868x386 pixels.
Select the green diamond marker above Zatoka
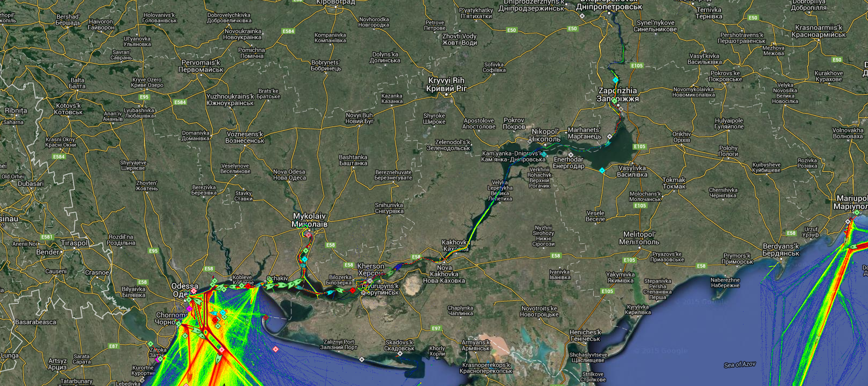[x=151, y=343]
